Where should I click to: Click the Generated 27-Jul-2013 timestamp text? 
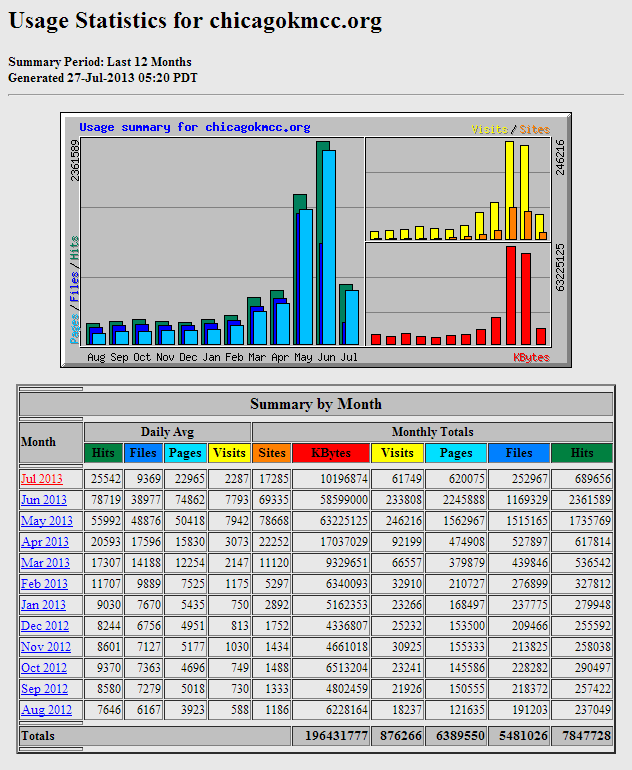(x=103, y=78)
